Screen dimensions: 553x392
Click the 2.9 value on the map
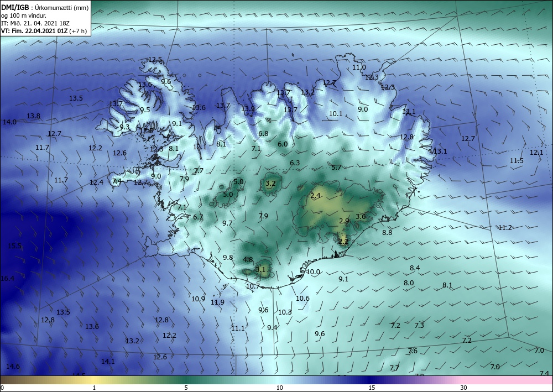344,221
